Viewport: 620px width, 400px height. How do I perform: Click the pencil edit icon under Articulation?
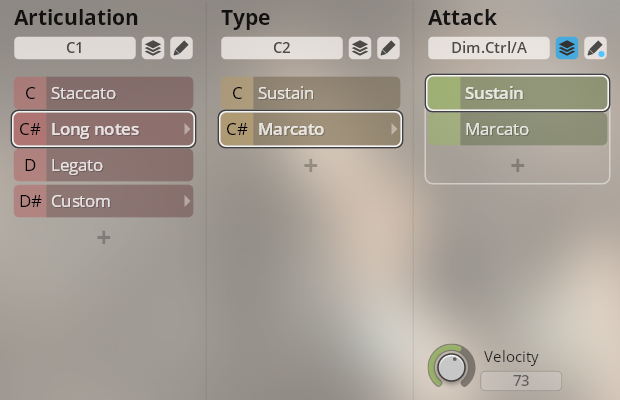point(181,48)
